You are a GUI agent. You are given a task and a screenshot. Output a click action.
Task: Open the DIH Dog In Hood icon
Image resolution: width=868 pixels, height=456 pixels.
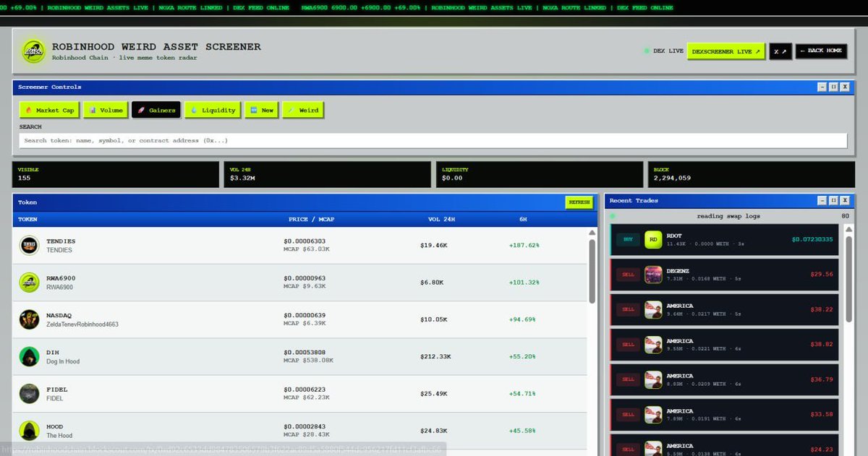29,356
